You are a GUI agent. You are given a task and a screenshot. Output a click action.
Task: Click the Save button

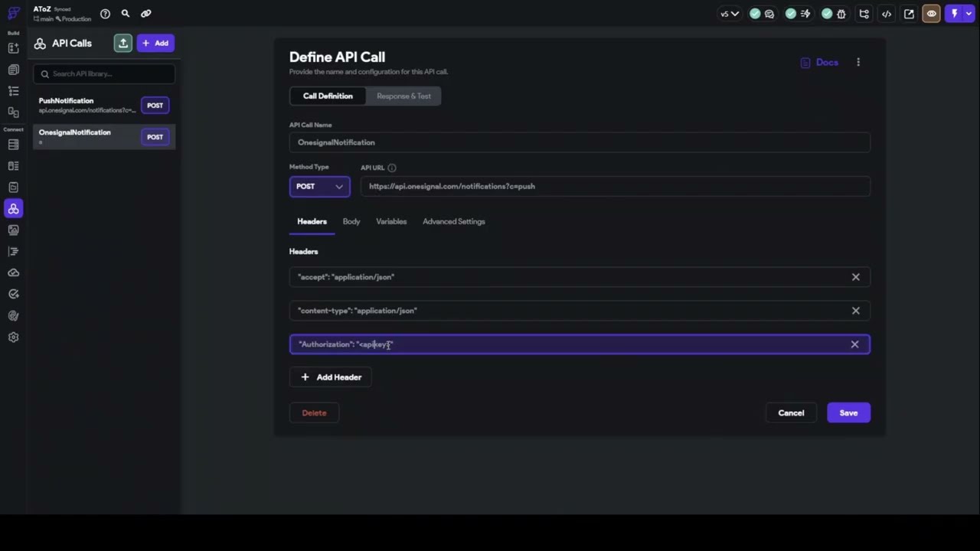(x=848, y=413)
